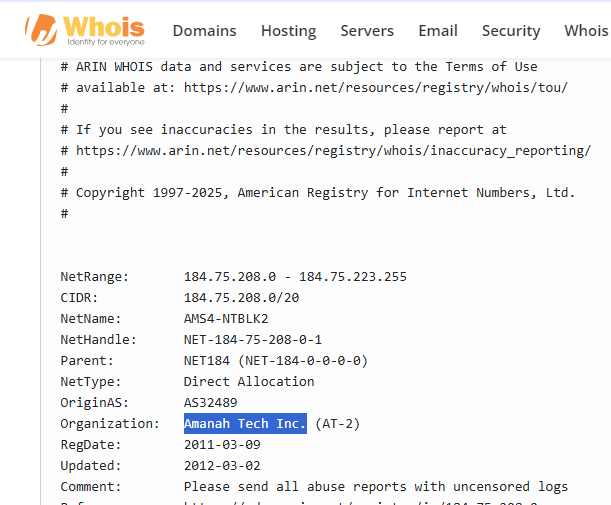The height and width of the screenshot is (505, 611).
Task: Open the Whois menu item
Action: coord(586,31)
